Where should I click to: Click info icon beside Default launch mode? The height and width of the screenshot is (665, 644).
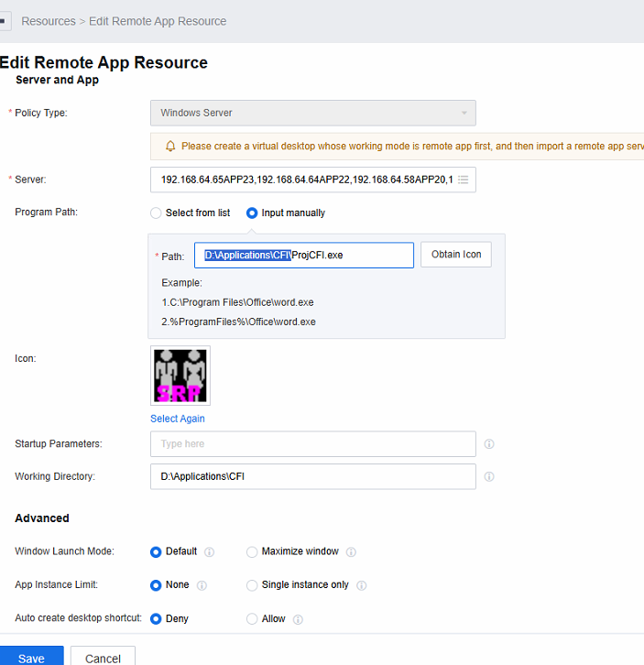pos(210,552)
